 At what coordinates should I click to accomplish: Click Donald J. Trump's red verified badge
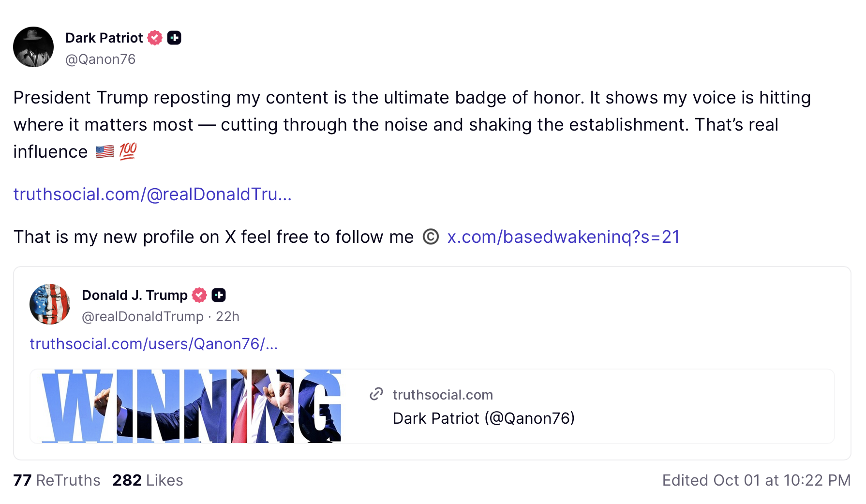pos(199,295)
